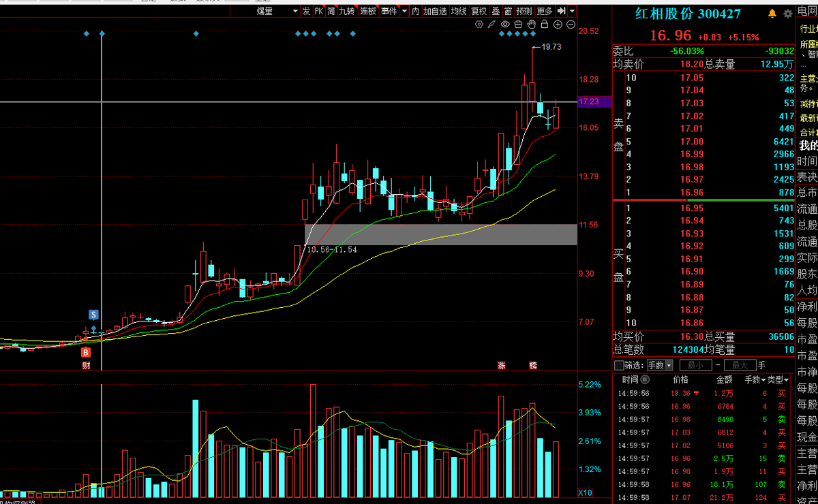This screenshot has width=818, height=504.
Task: Click the price alert bell icon
Action: pyautogui.click(x=772, y=14)
